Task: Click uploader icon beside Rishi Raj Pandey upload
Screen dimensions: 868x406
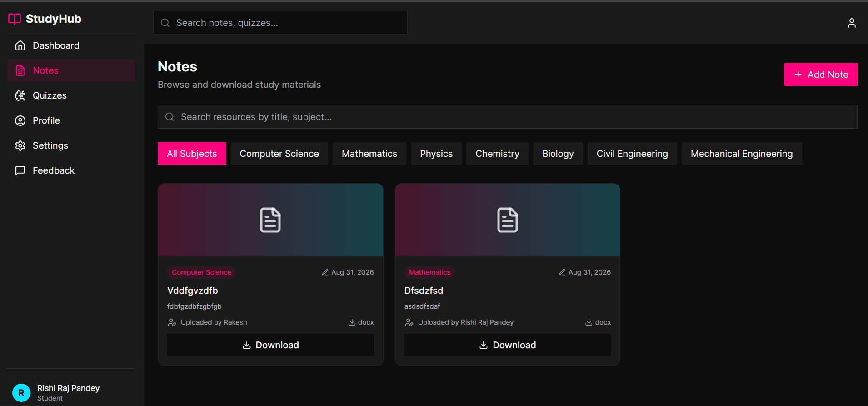Action: click(409, 322)
